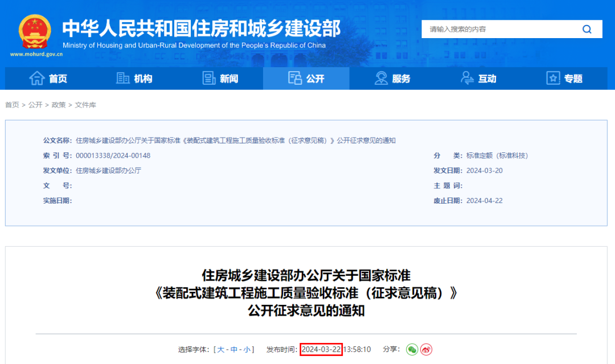Click the magnifier search icon
This screenshot has height=364, width=615.
click(587, 30)
